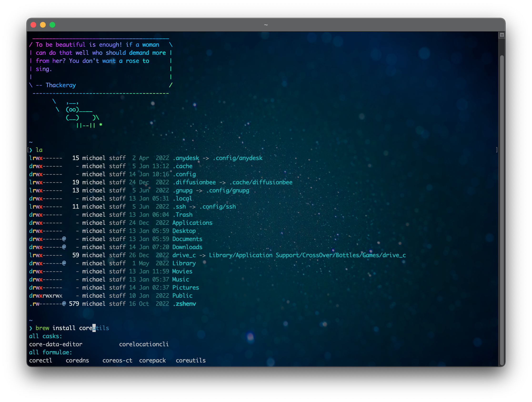Click the "Documents" directory name
This screenshot has height=402, width=532.
pos(187,239)
